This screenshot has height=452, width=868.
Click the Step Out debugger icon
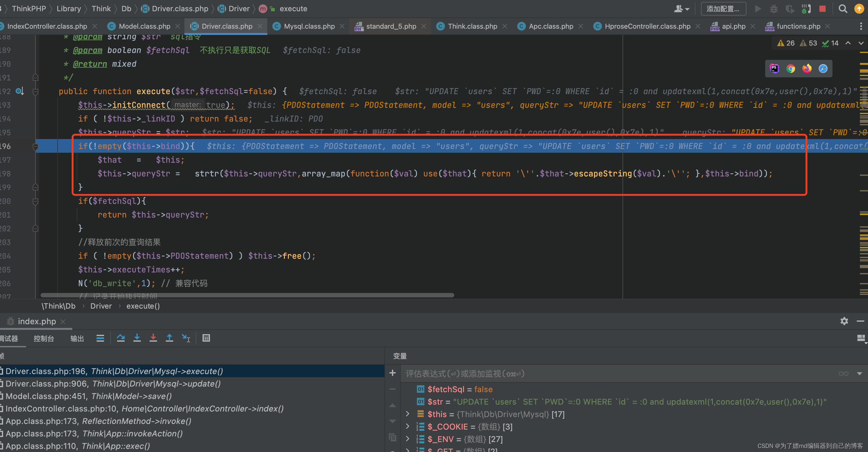(169, 338)
